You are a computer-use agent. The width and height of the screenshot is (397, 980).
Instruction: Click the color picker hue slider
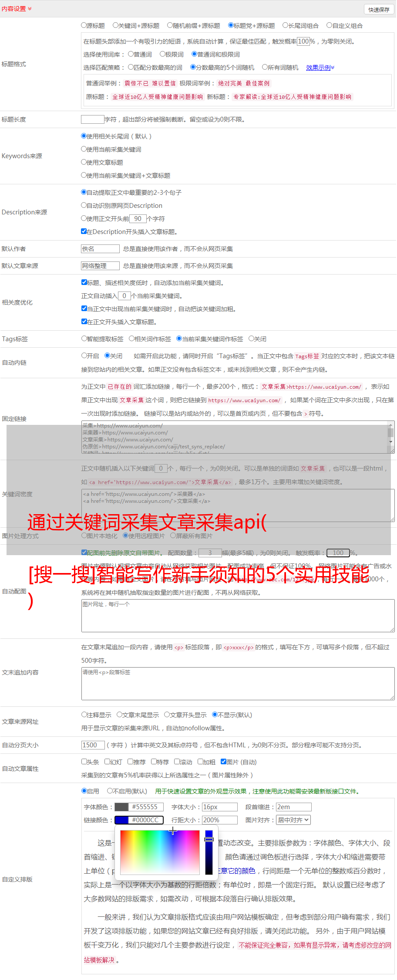coord(209,852)
